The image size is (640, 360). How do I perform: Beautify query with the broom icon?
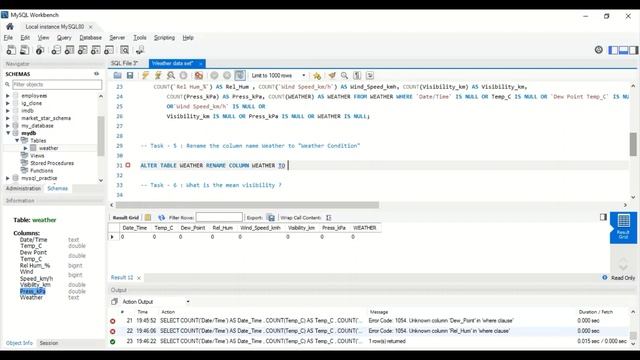[332, 76]
